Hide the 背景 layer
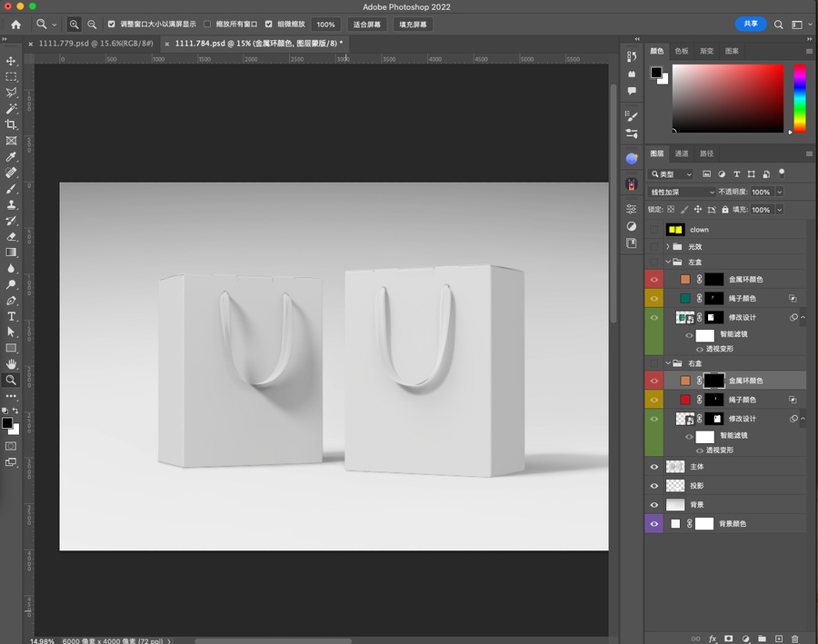818x644 pixels. tap(654, 505)
